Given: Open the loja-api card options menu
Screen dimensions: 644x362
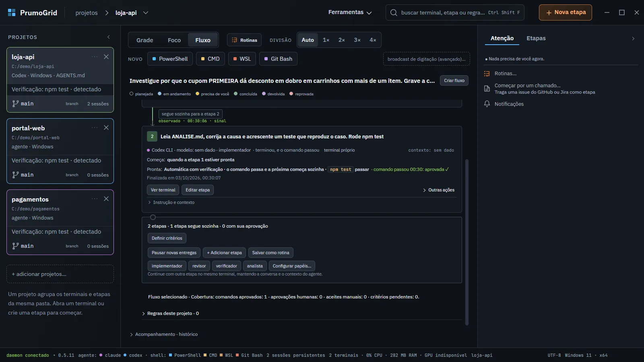Looking at the screenshot, I should pyautogui.click(x=95, y=57).
